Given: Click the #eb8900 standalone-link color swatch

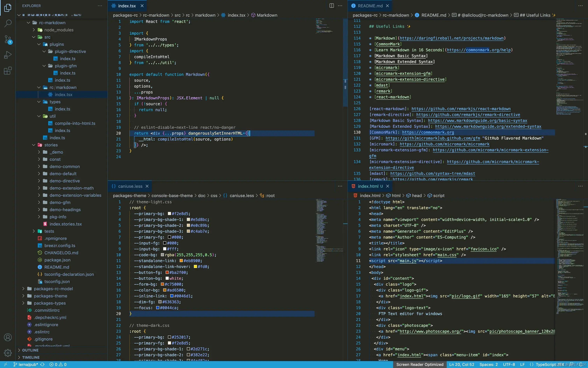Looking at the screenshot, I should [181, 261].
